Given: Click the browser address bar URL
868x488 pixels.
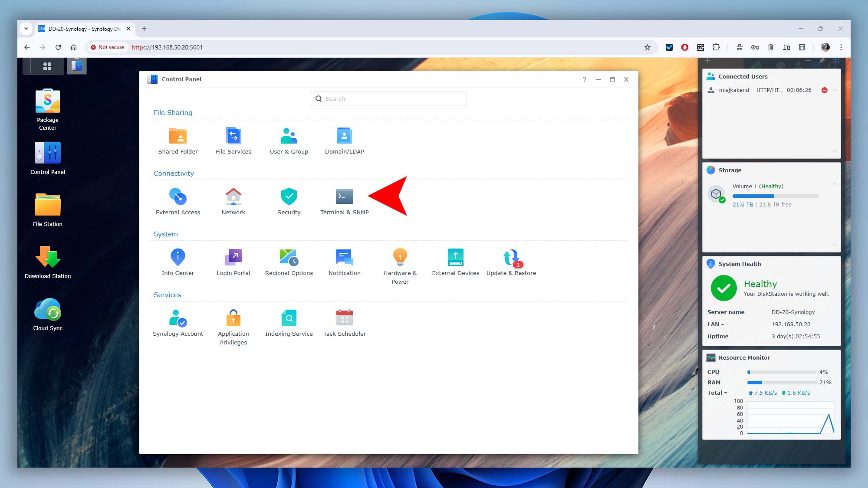Looking at the screenshot, I should [167, 47].
